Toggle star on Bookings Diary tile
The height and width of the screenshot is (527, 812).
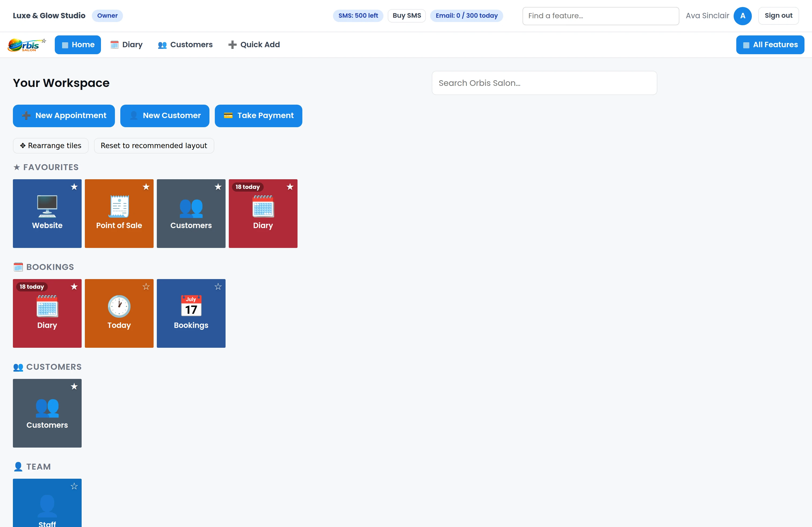(x=74, y=287)
